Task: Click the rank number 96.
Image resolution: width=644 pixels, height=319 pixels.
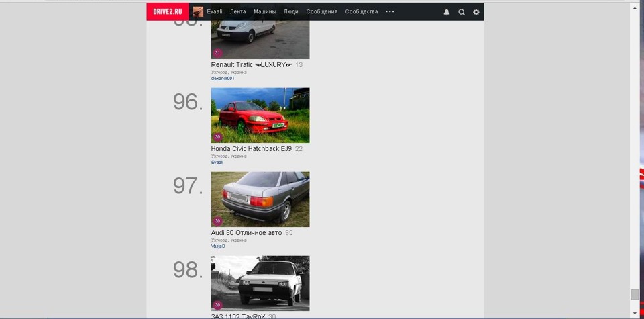Action: (x=188, y=102)
